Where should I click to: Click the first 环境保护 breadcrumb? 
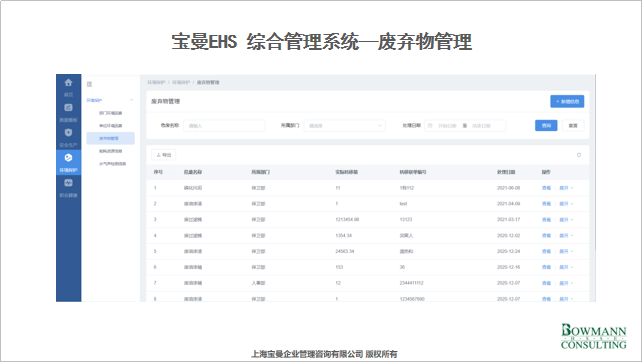click(x=156, y=82)
